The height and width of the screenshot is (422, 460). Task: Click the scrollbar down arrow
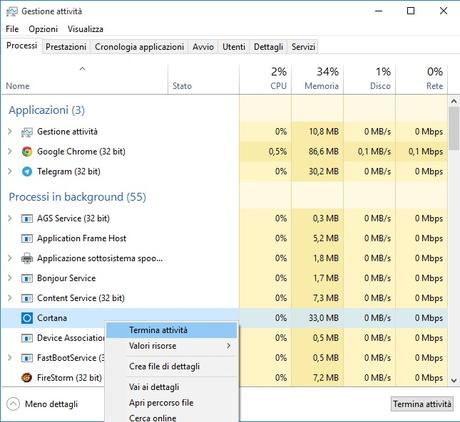454,380
